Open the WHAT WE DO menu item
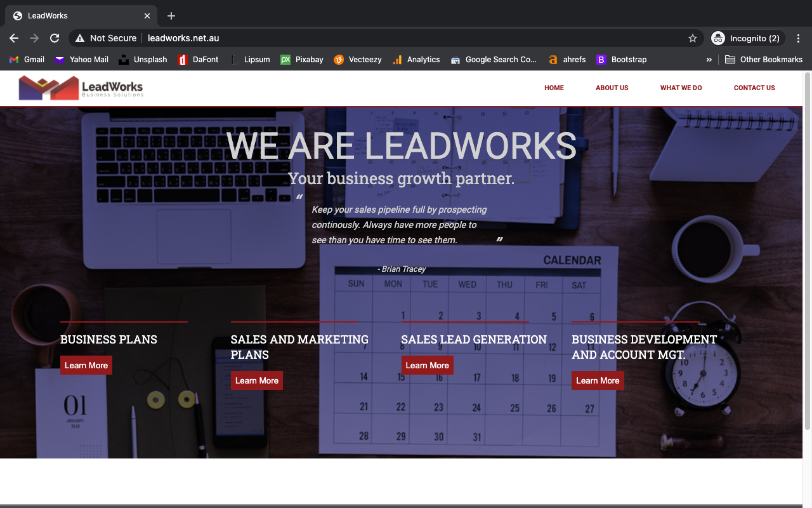 [681, 88]
